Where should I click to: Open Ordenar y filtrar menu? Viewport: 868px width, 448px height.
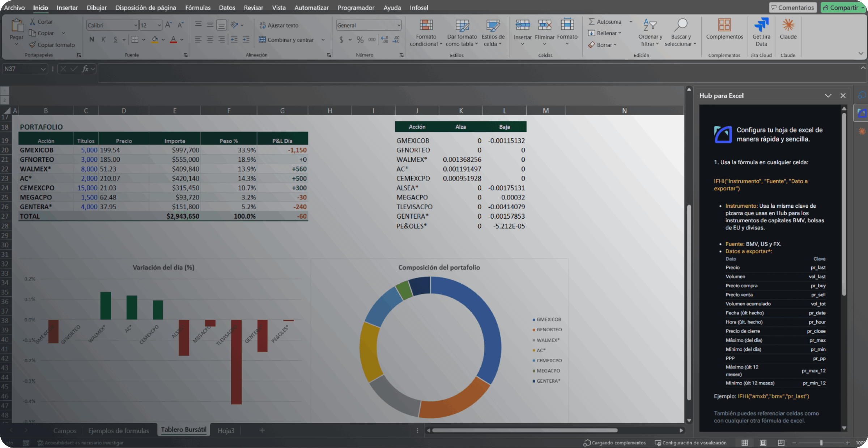click(x=650, y=33)
